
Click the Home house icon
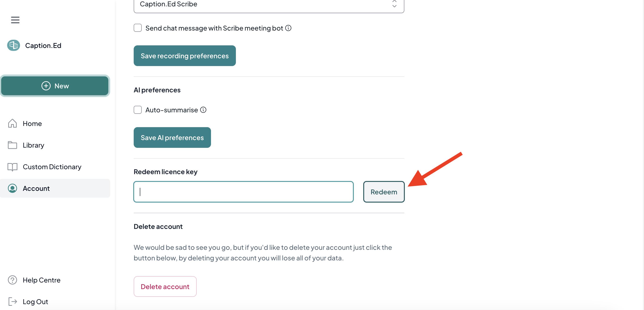click(12, 123)
